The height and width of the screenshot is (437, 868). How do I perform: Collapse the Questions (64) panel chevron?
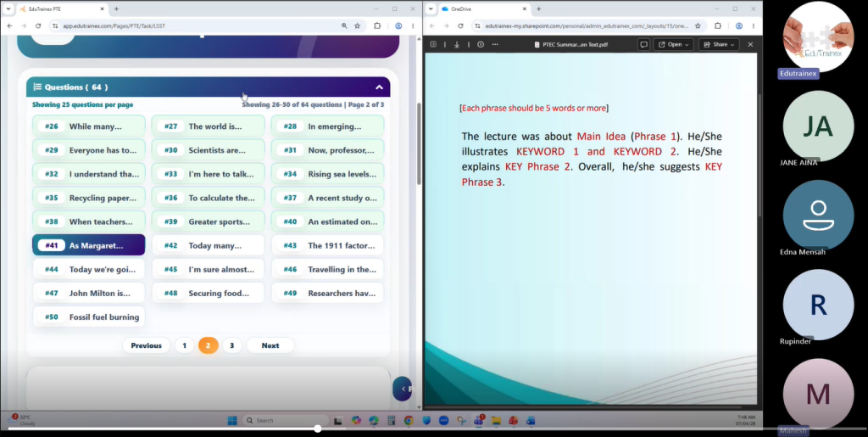[379, 87]
